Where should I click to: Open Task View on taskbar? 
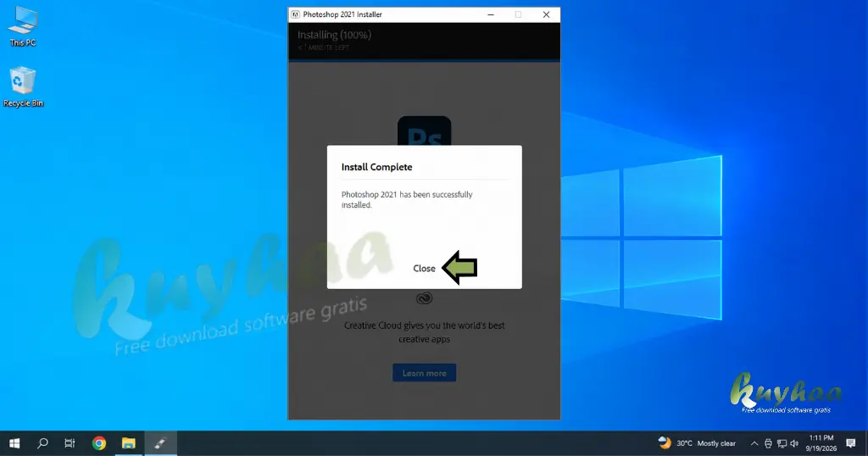tap(70, 443)
